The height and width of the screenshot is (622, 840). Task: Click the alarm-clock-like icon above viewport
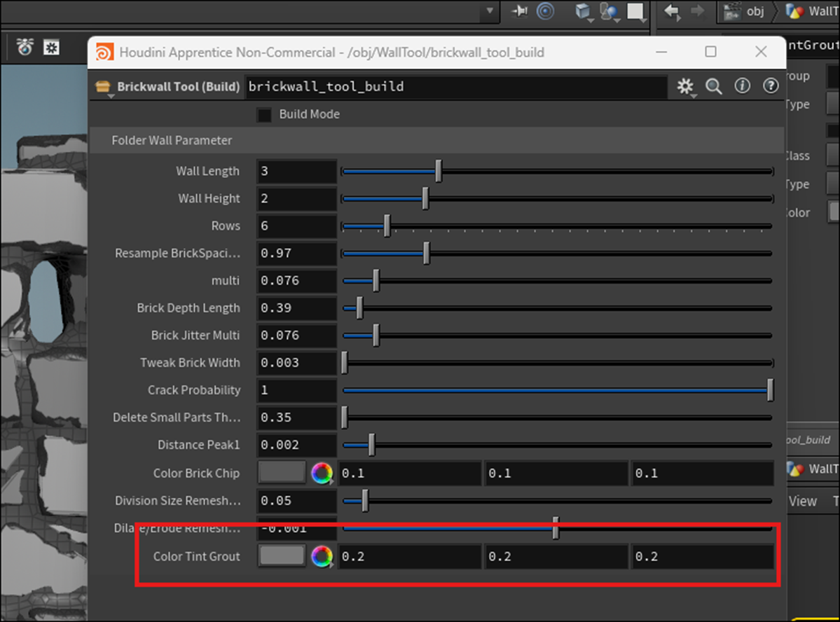(25, 47)
